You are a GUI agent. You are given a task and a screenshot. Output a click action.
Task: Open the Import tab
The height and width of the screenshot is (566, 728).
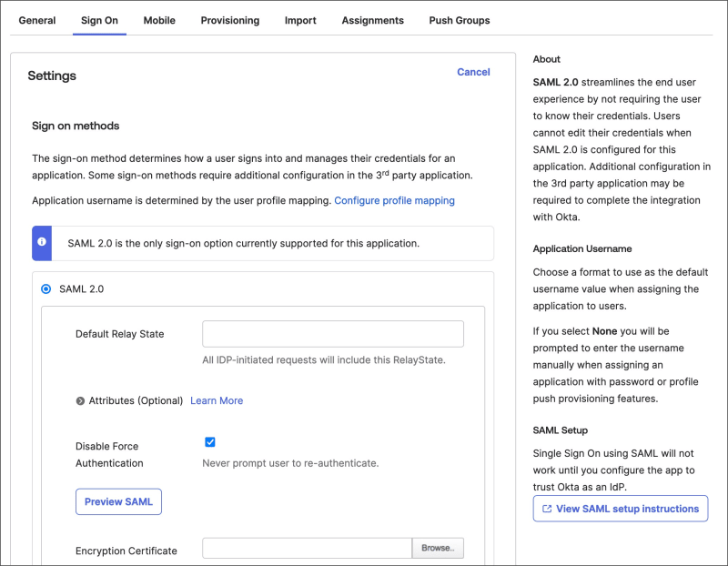point(300,20)
